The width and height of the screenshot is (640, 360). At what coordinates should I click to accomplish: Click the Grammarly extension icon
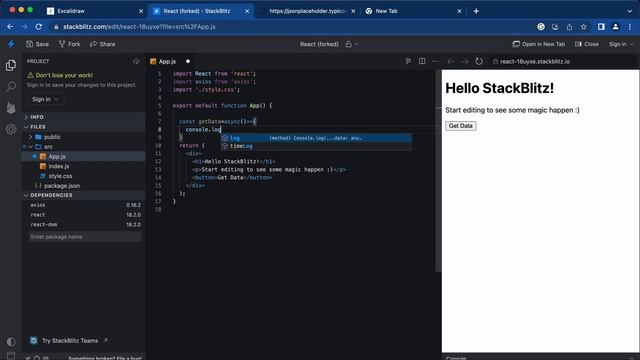point(541,27)
